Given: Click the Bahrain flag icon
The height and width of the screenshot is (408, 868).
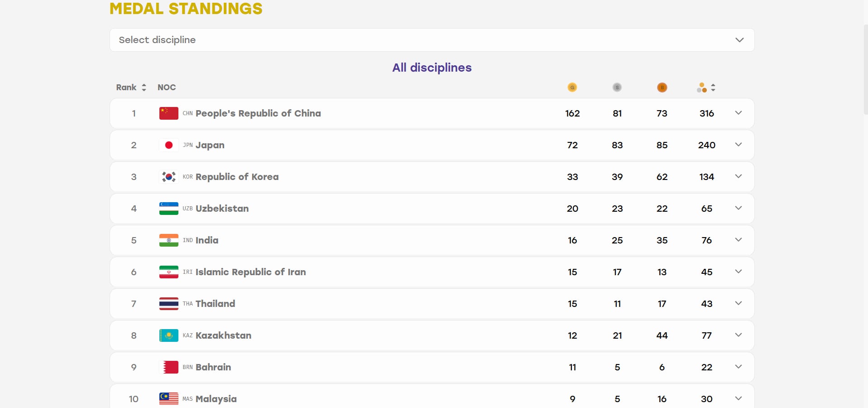Looking at the screenshot, I should coord(168,367).
